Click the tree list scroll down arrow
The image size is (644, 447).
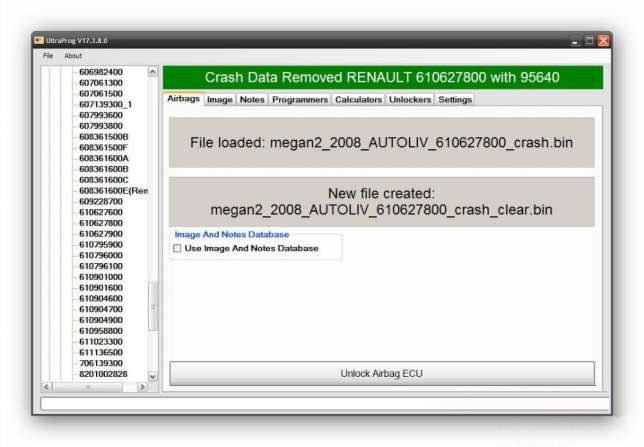coord(153,376)
